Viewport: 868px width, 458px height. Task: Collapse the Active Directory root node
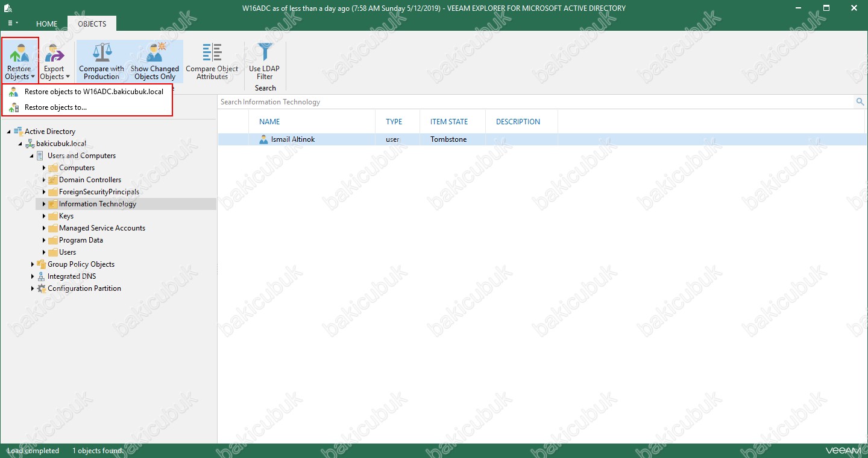pos(9,132)
